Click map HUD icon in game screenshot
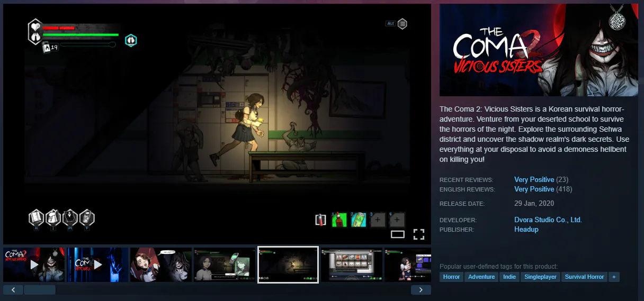 tap(70, 218)
